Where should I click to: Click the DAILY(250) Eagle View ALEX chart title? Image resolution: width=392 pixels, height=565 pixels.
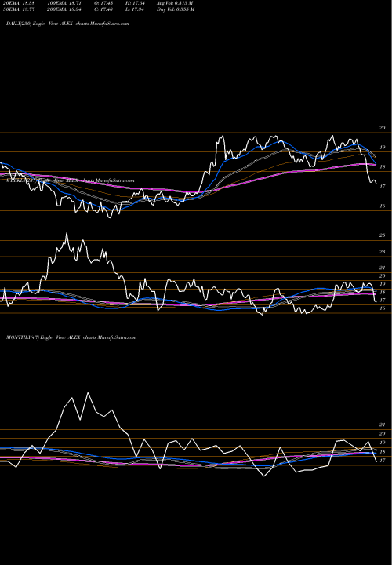(x=67, y=24)
